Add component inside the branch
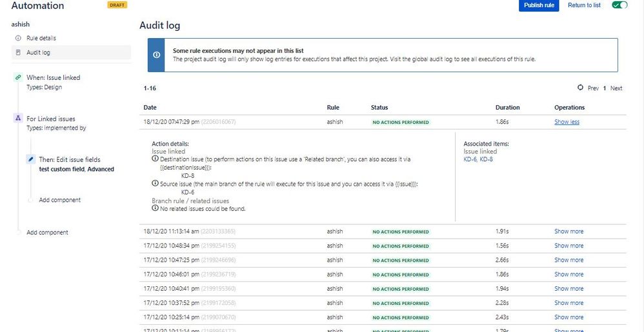 click(x=59, y=200)
